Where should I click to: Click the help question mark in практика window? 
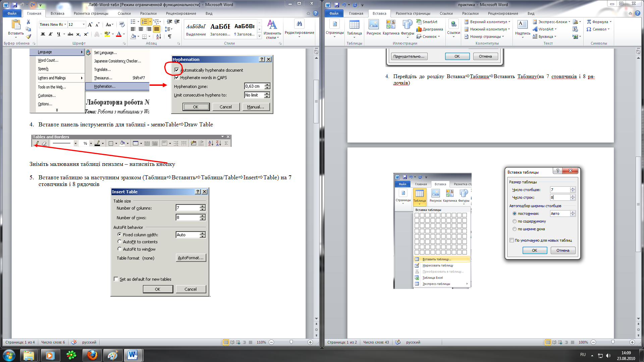[x=638, y=13]
